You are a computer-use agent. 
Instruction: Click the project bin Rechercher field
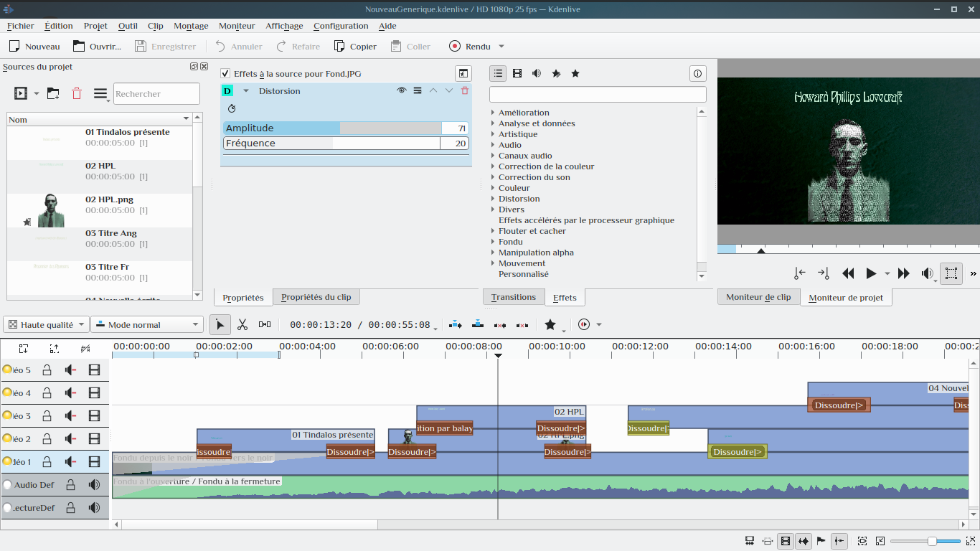(156, 94)
